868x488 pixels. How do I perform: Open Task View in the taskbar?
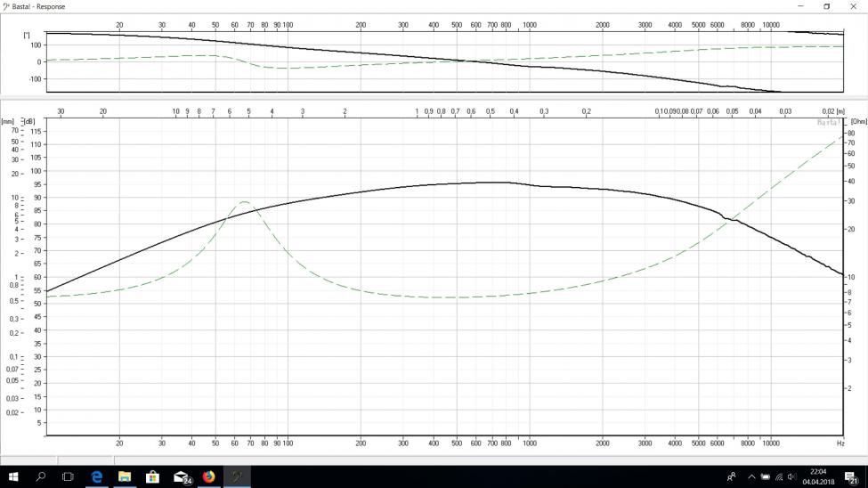click(68, 477)
